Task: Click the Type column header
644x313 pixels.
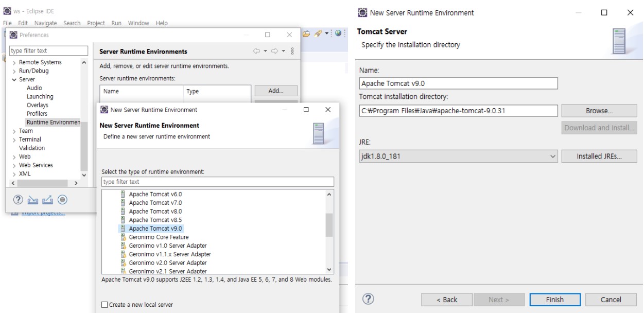Action: coord(216,91)
